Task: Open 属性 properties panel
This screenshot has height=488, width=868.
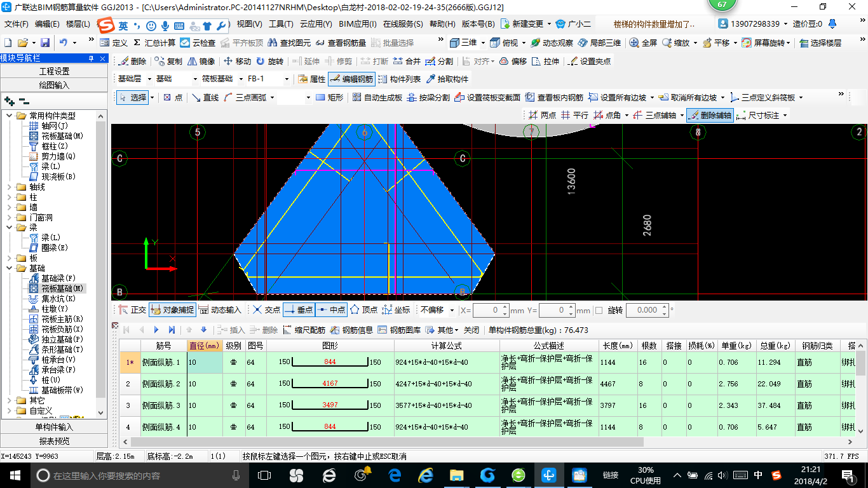Action: (x=311, y=79)
